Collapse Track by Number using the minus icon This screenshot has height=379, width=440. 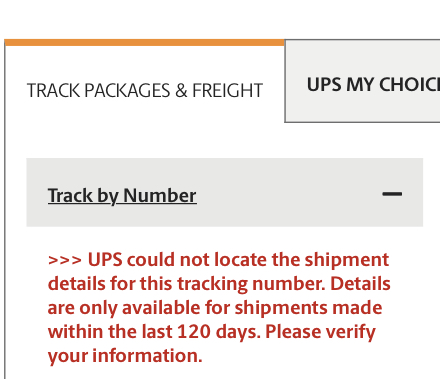tap(392, 194)
